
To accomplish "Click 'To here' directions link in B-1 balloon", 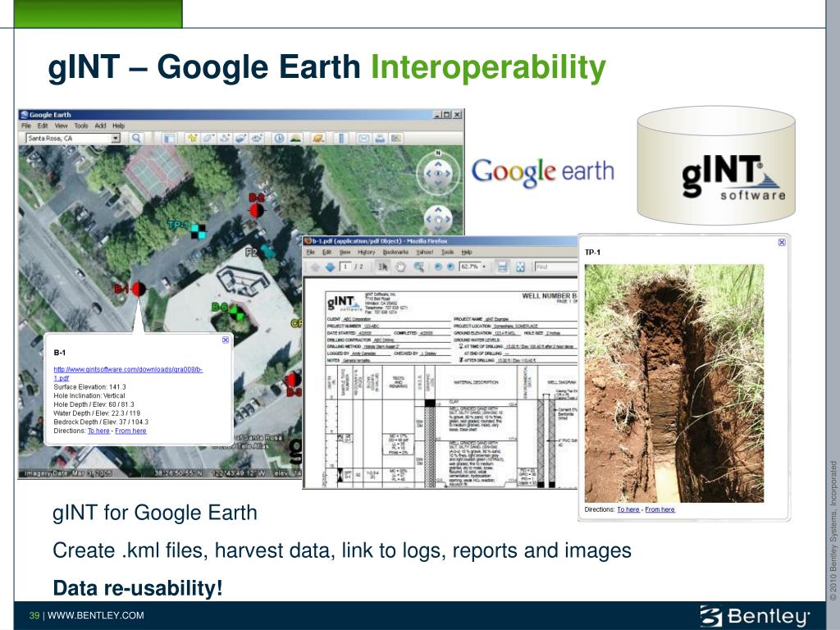I will (x=98, y=431).
